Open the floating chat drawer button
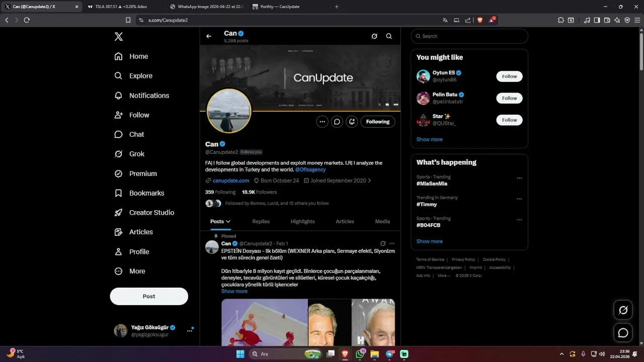644x362 pixels. pos(623,333)
